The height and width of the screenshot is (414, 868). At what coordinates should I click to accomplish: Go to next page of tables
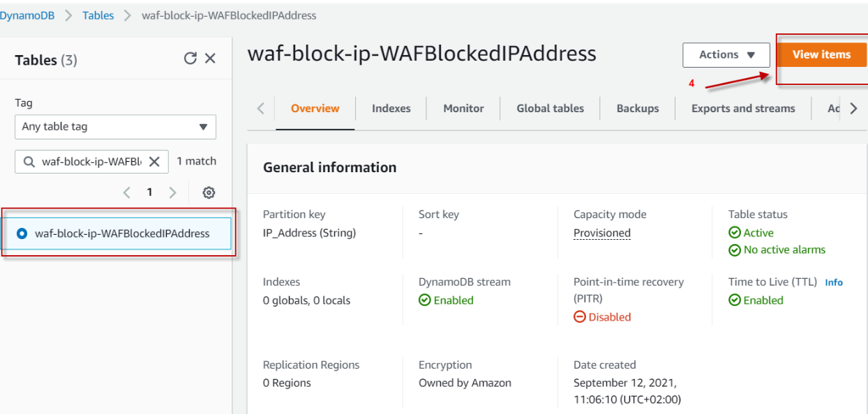tap(172, 193)
